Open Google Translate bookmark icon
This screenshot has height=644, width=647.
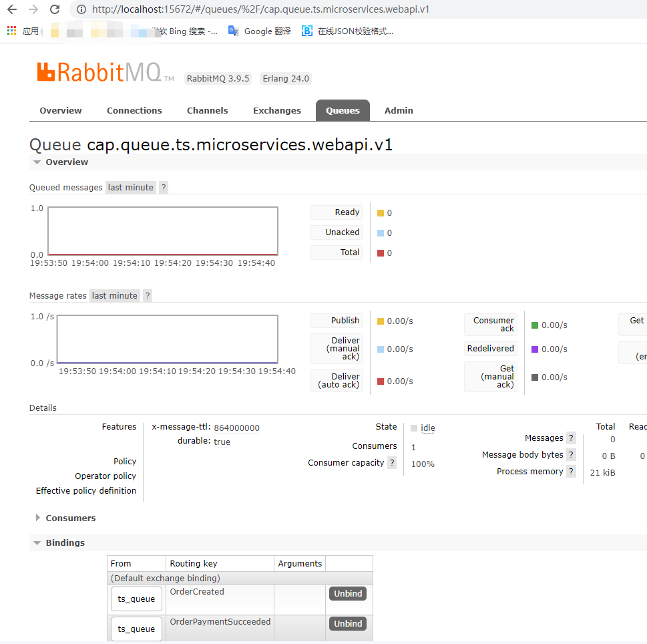[233, 31]
